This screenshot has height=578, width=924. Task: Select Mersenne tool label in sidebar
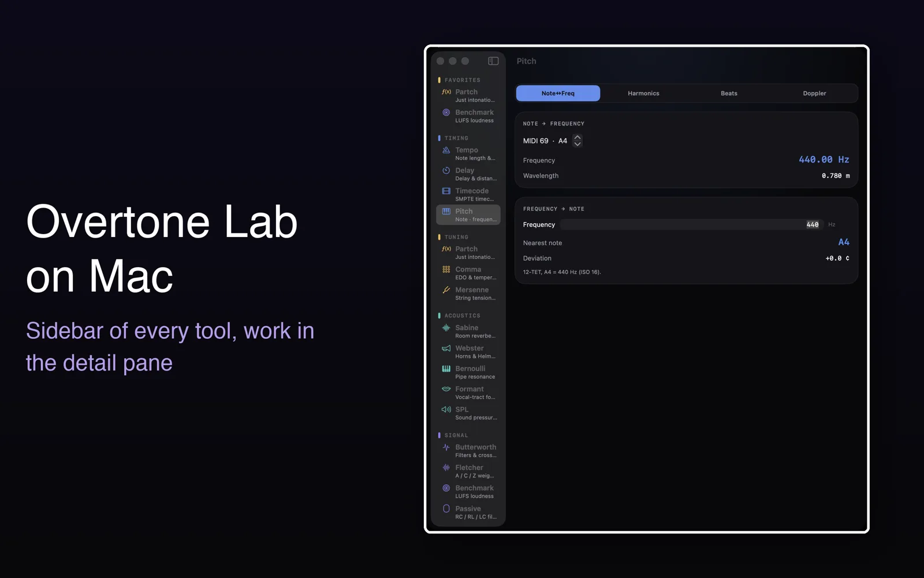(x=472, y=290)
